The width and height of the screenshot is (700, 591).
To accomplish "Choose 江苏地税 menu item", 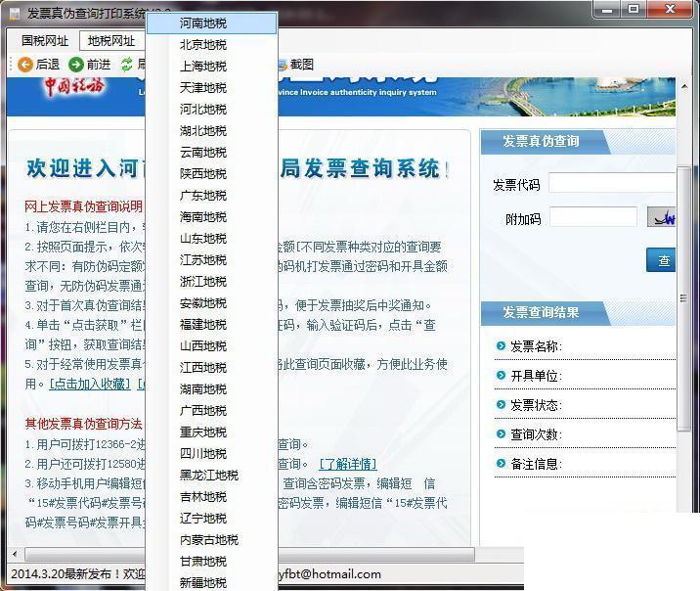I will [x=211, y=260].
